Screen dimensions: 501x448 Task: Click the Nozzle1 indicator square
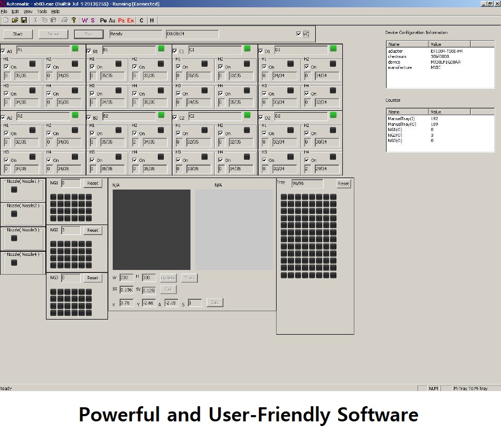pos(14,190)
